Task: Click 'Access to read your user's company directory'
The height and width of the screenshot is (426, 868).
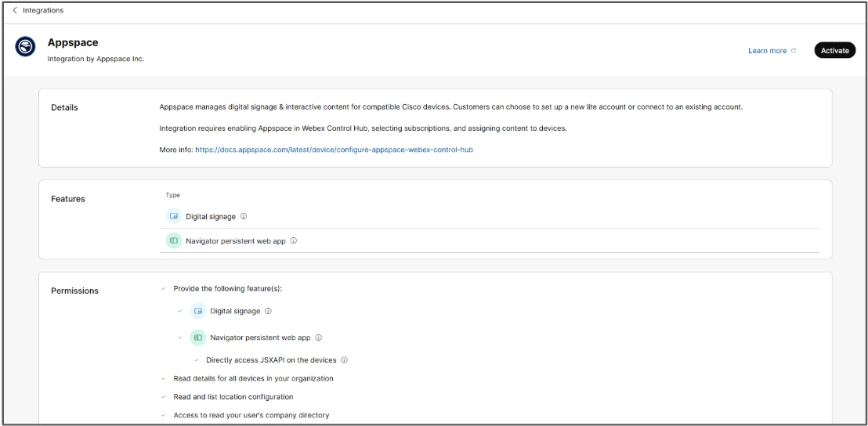Action: point(251,415)
